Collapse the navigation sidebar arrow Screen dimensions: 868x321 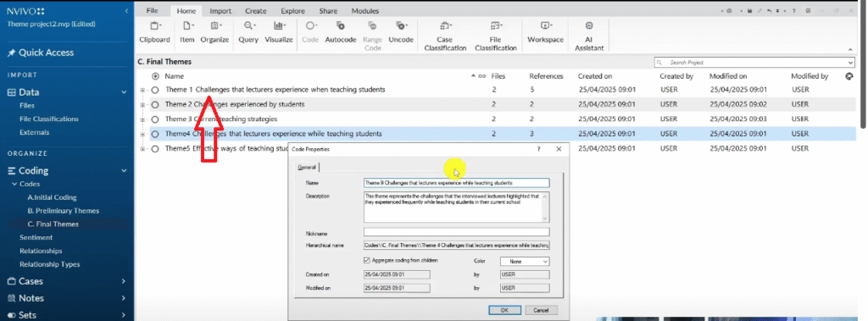pos(127,11)
